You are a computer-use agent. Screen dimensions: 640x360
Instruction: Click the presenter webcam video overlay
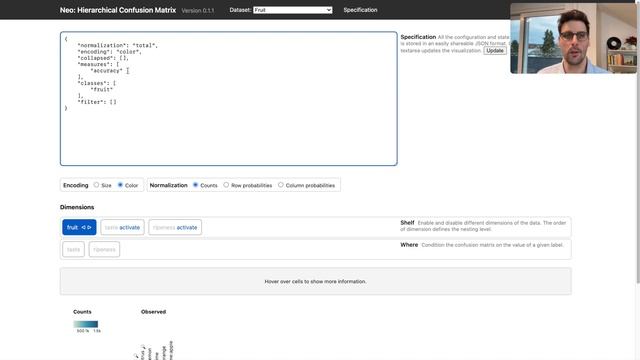click(573, 38)
